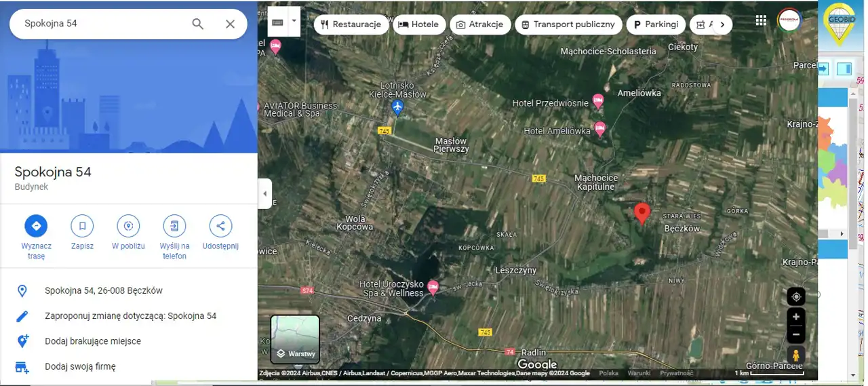
Task: Filter by Restauracje category
Action: click(351, 24)
